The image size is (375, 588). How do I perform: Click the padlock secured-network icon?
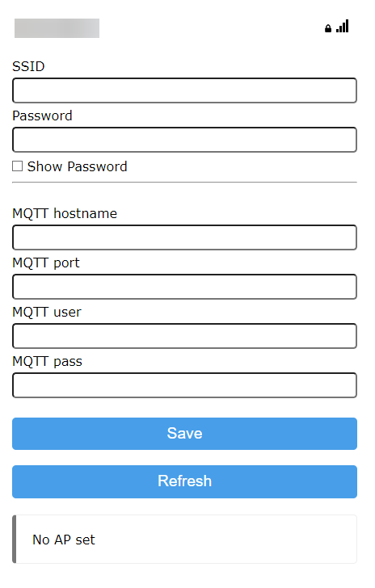pos(327,28)
